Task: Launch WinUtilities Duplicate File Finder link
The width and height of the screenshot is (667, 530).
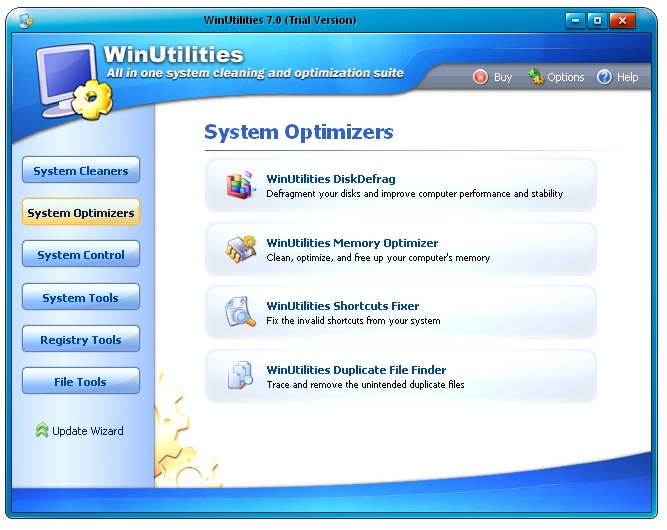Action: (356, 370)
